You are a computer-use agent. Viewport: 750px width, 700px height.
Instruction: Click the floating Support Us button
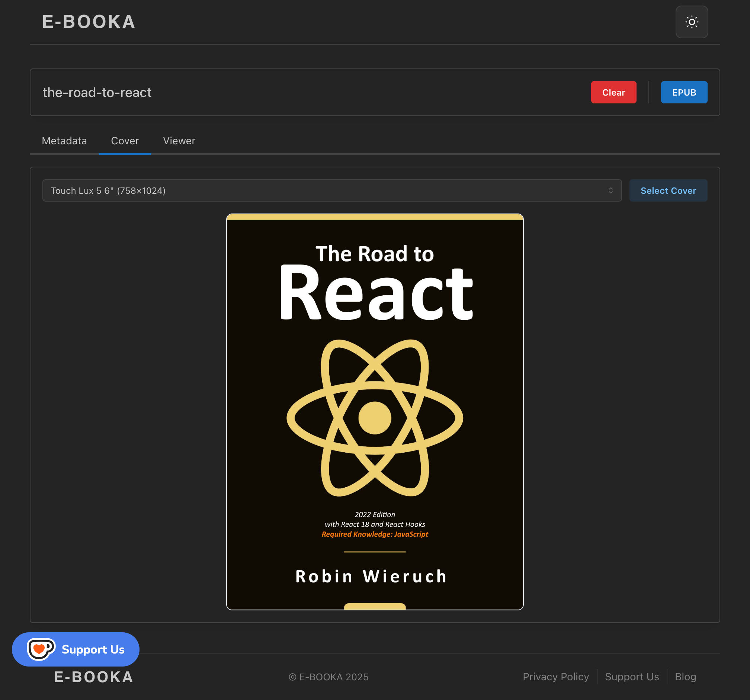pyautogui.click(x=92, y=649)
